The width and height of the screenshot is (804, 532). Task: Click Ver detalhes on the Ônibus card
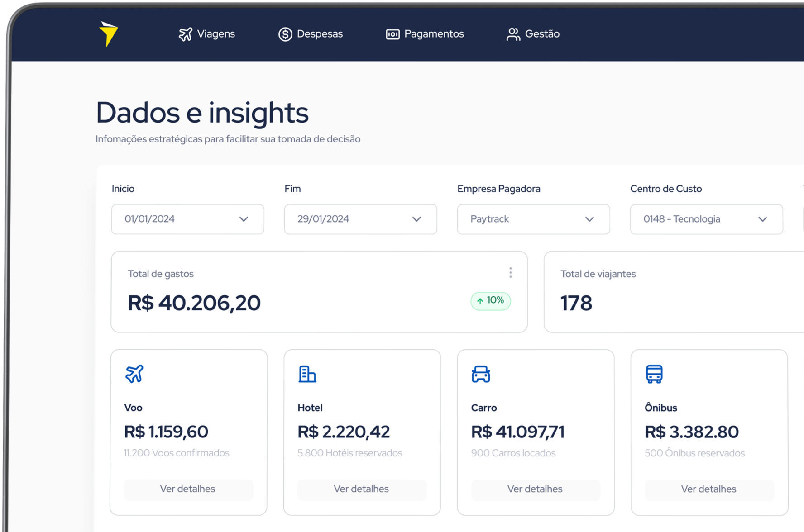click(709, 489)
